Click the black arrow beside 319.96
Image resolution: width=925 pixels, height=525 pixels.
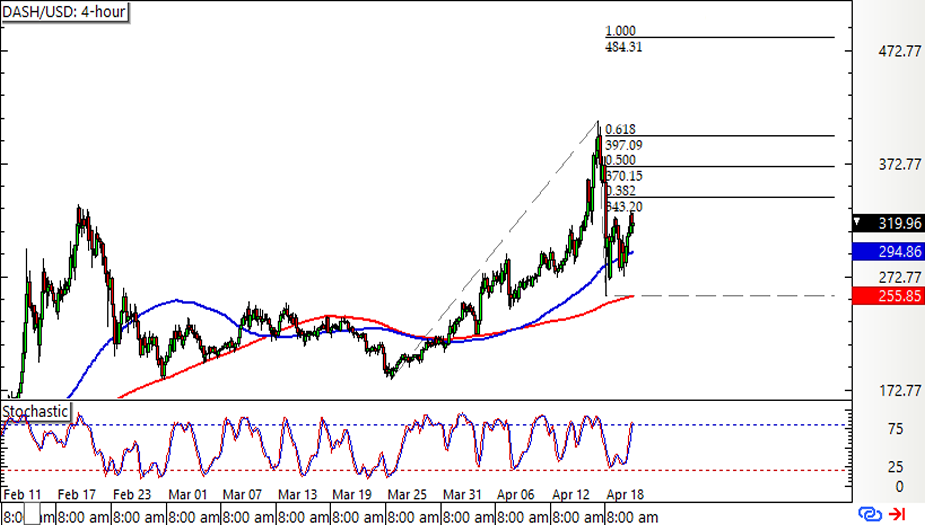click(858, 223)
